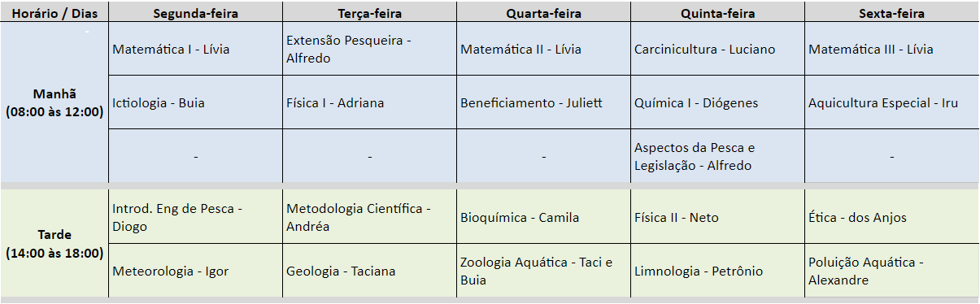980x304 pixels.
Task: Select the Aquicultura Especial - Iru cell
Action: click(892, 102)
